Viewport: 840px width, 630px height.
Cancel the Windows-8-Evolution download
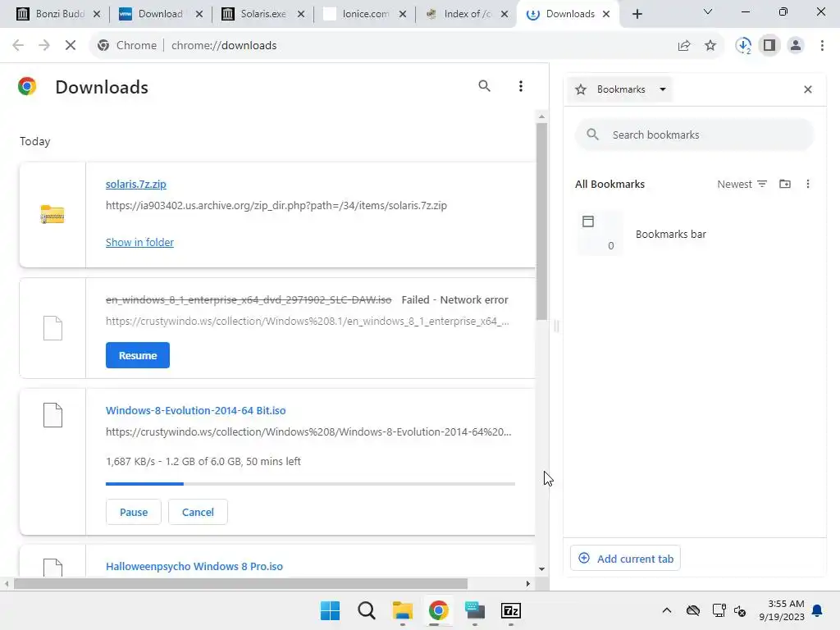(x=198, y=512)
